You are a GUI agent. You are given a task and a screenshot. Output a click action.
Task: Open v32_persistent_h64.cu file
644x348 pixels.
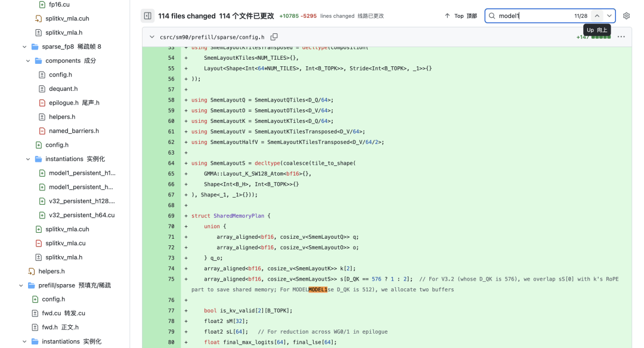[82, 215]
